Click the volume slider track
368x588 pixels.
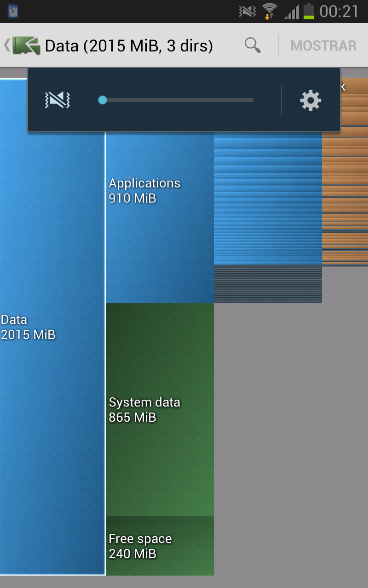(x=176, y=100)
